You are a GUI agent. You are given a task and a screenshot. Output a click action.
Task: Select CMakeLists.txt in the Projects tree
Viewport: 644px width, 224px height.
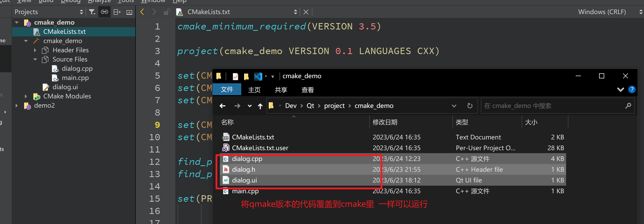(x=64, y=32)
